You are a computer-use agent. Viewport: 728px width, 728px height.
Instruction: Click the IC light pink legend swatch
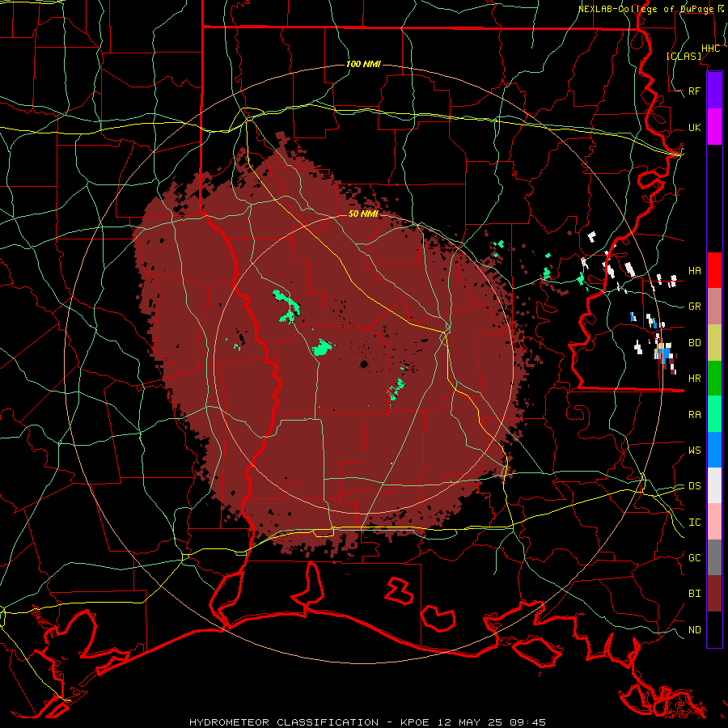[x=714, y=522]
